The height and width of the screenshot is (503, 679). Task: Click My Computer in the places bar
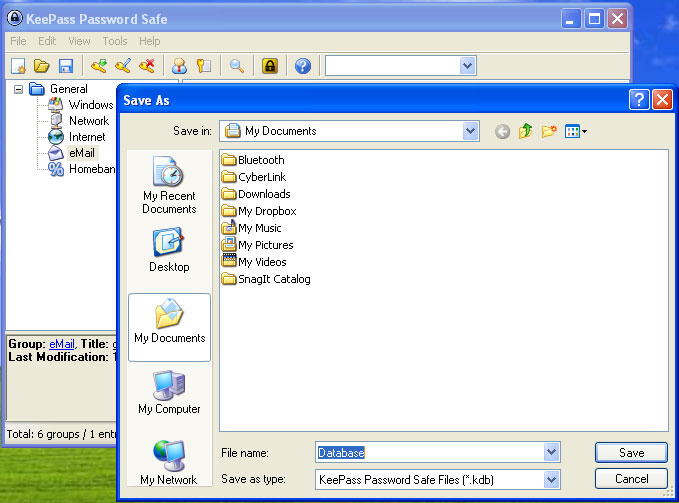(169, 393)
